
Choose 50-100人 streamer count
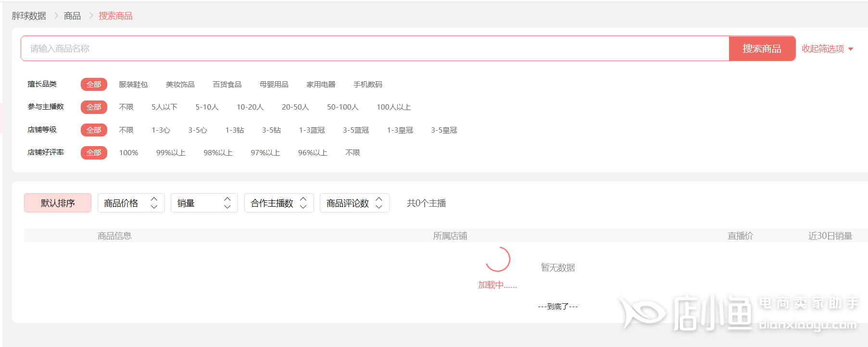[x=343, y=107]
